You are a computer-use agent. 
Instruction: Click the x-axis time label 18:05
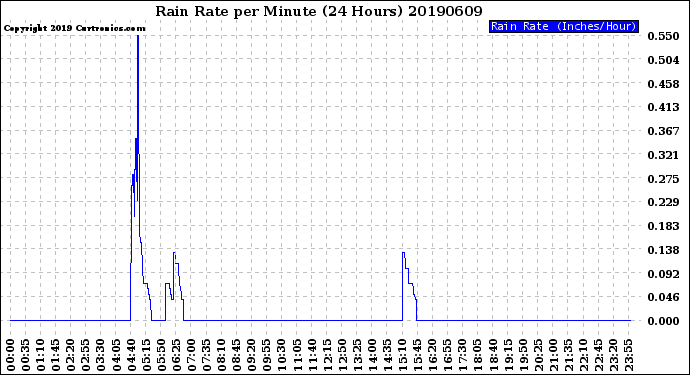478,355
